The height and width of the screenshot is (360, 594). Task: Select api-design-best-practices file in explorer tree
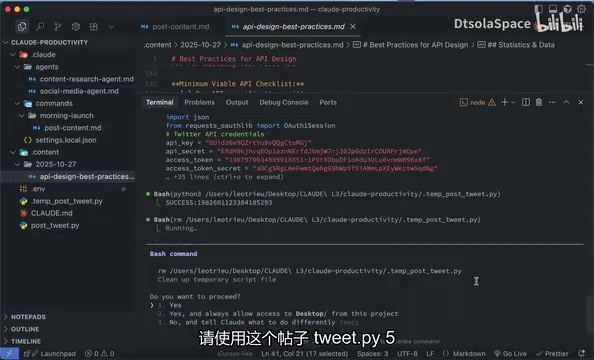point(87,177)
